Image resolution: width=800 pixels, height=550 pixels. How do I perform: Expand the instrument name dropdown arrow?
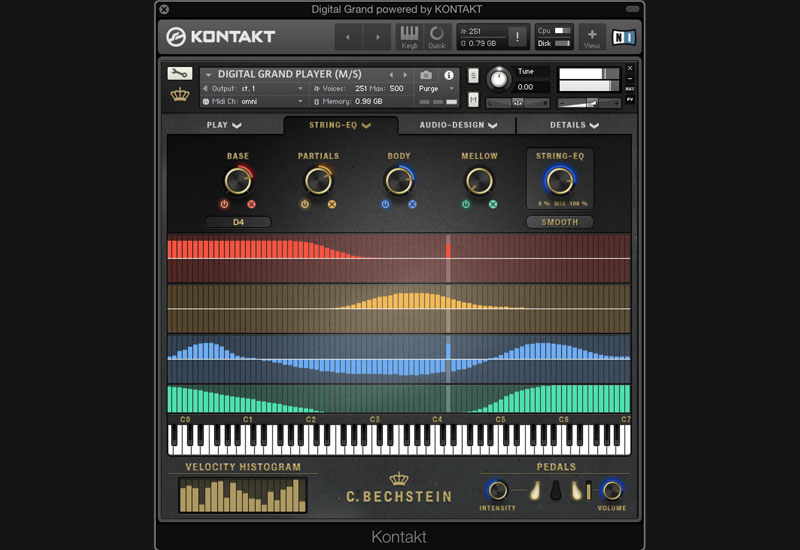[208, 75]
